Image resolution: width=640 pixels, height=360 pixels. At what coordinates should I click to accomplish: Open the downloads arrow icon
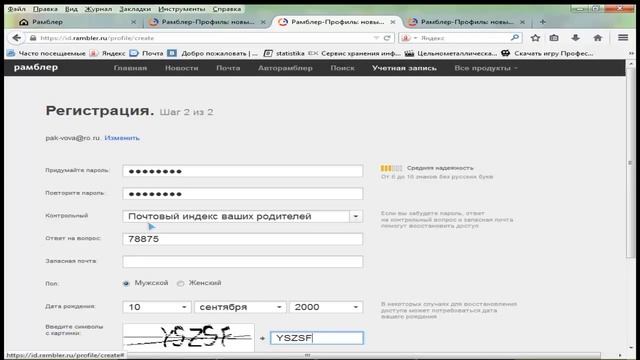(x=576, y=38)
